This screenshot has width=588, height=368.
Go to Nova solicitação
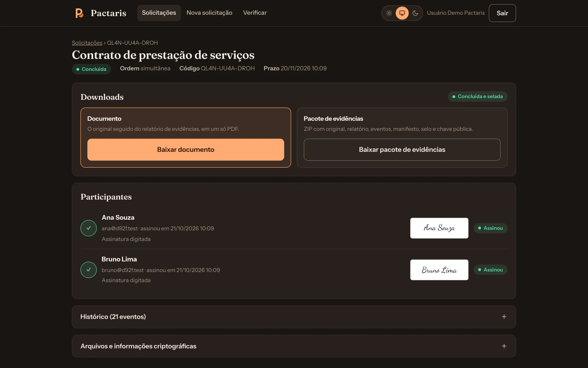209,13
